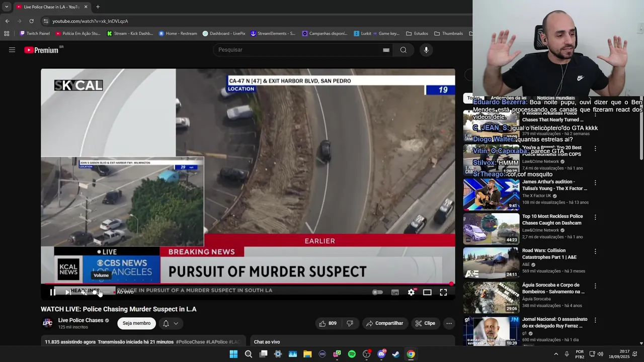Open the Twitch Painel bookmark
Screen dimensions: 644x362
35,34
